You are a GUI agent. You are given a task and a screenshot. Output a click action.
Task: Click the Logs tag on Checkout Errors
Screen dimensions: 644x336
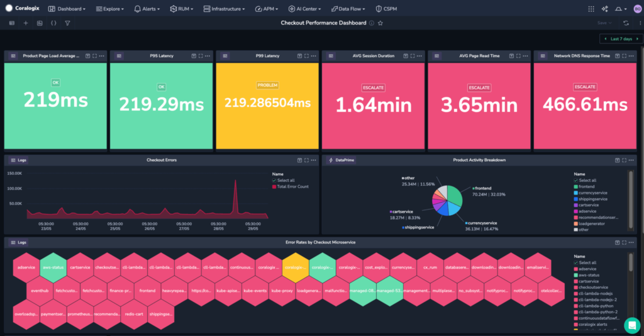18,160
